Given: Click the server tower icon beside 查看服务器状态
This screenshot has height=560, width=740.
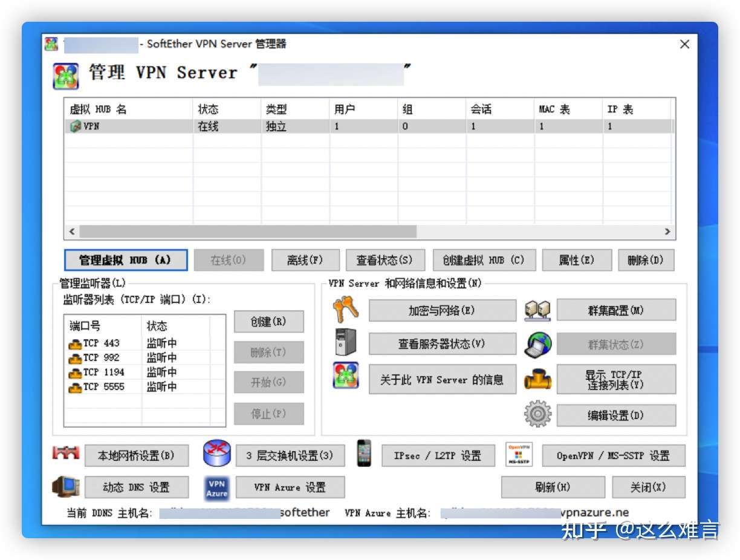Looking at the screenshot, I should pyautogui.click(x=346, y=342).
